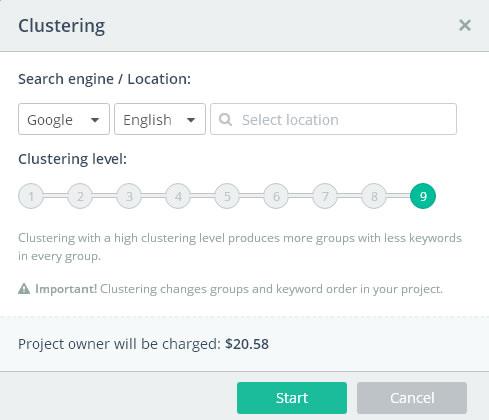Change clustering level to 7
The height and width of the screenshot is (420, 489).
click(x=325, y=196)
